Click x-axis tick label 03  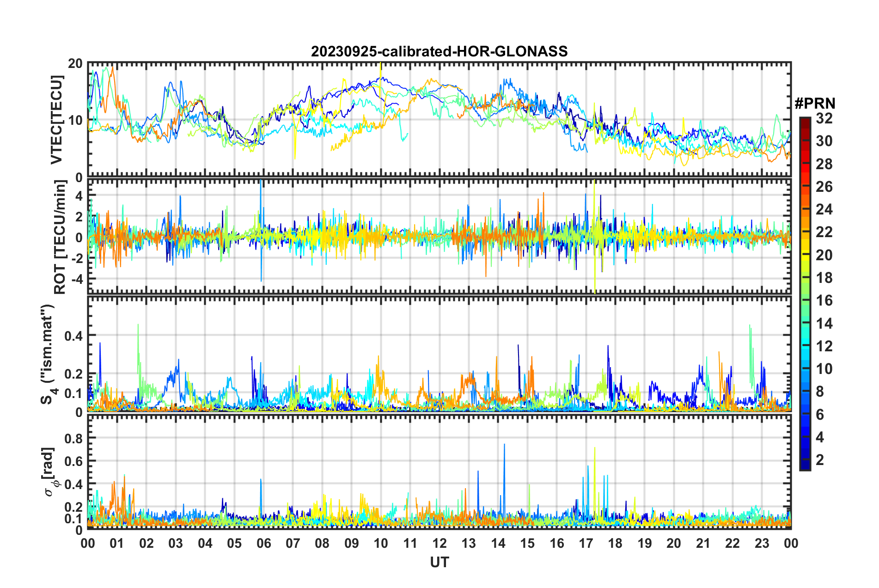pos(176,543)
